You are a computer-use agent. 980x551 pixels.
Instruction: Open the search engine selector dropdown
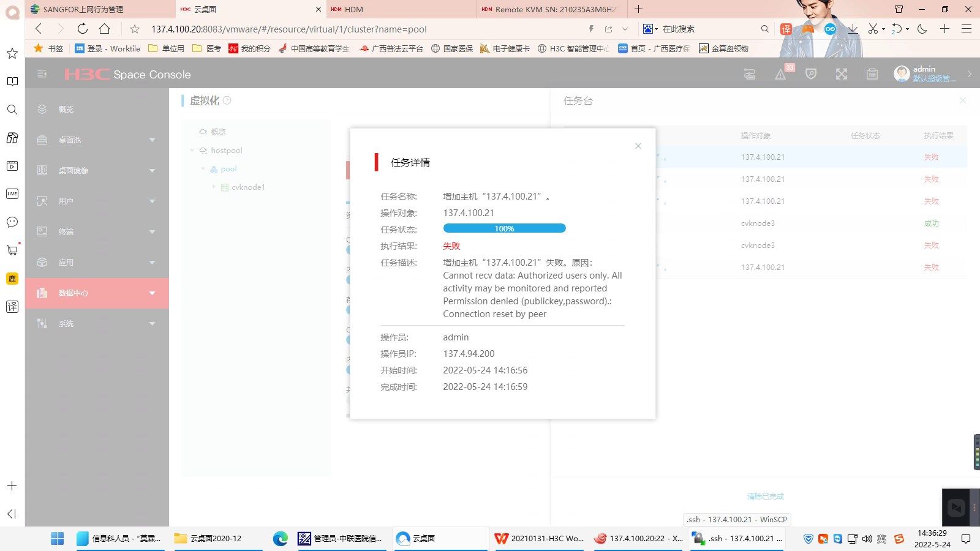[650, 29]
